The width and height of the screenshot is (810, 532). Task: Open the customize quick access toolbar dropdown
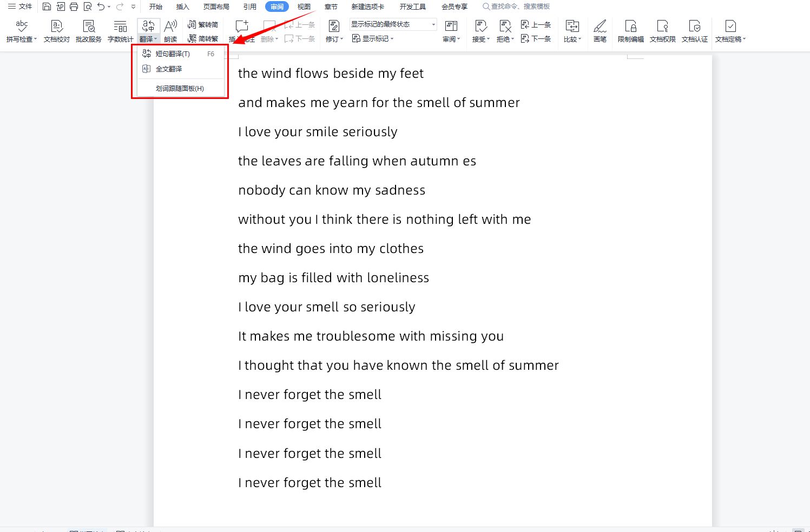click(x=133, y=7)
